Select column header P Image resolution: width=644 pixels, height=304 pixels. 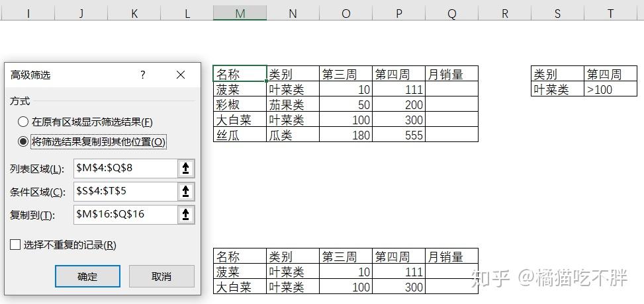click(x=399, y=13)
